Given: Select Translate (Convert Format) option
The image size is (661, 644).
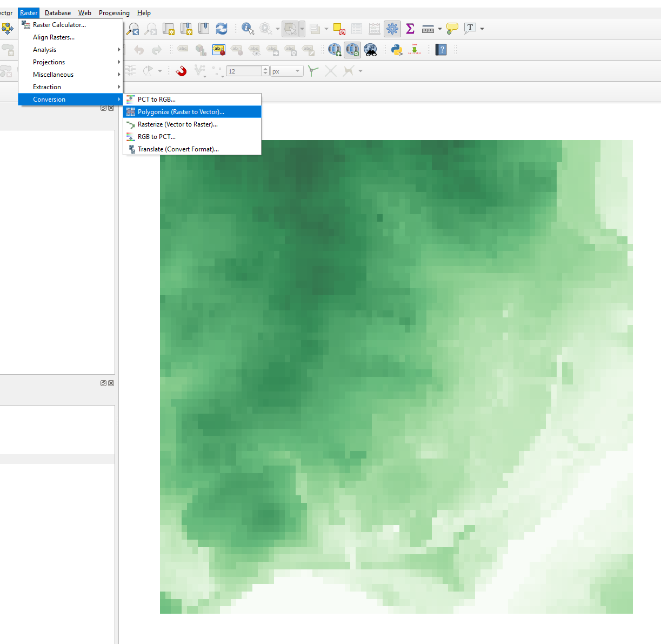Looking at the screenshot, I should tap(178, 149).
